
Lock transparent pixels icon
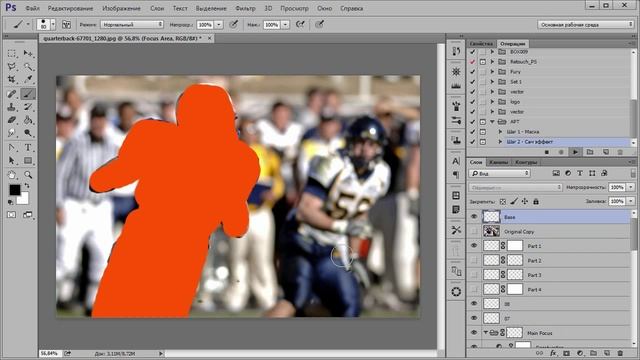click(x=503, y=201)
